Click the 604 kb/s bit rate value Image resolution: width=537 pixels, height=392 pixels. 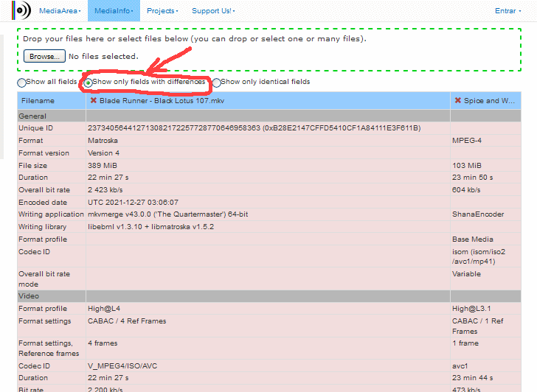(466, 190)
